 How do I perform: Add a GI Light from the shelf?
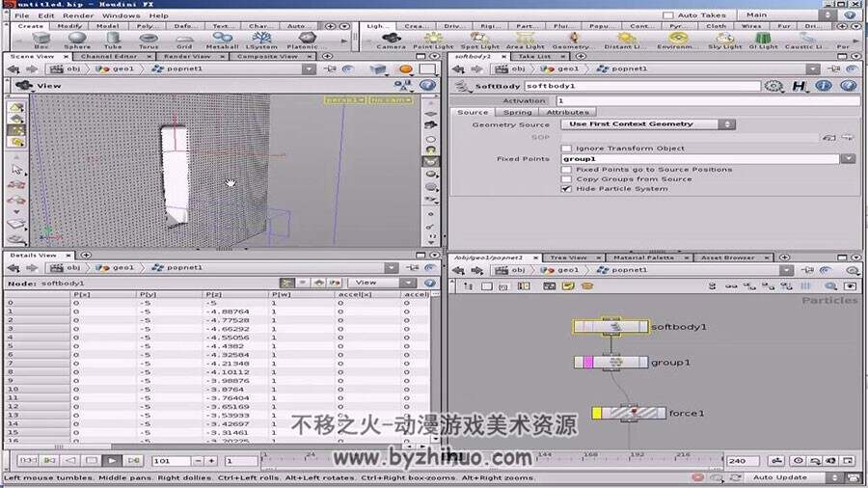point(764,40)
